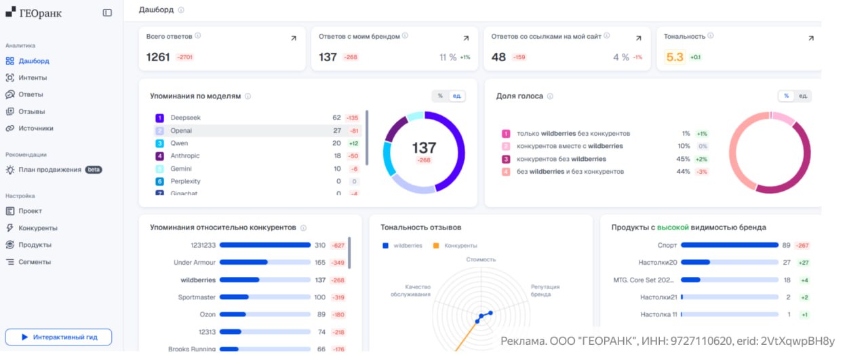The height and width of the screenshot is (355, 868).
Task: Click info icon beside Упоминания относительно конкурентов
Action: 303,228
